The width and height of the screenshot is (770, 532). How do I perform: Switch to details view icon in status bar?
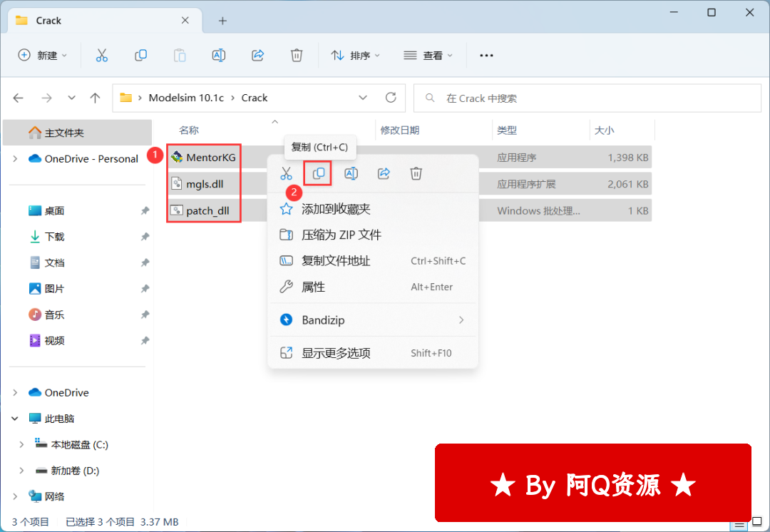click(739, 523)
